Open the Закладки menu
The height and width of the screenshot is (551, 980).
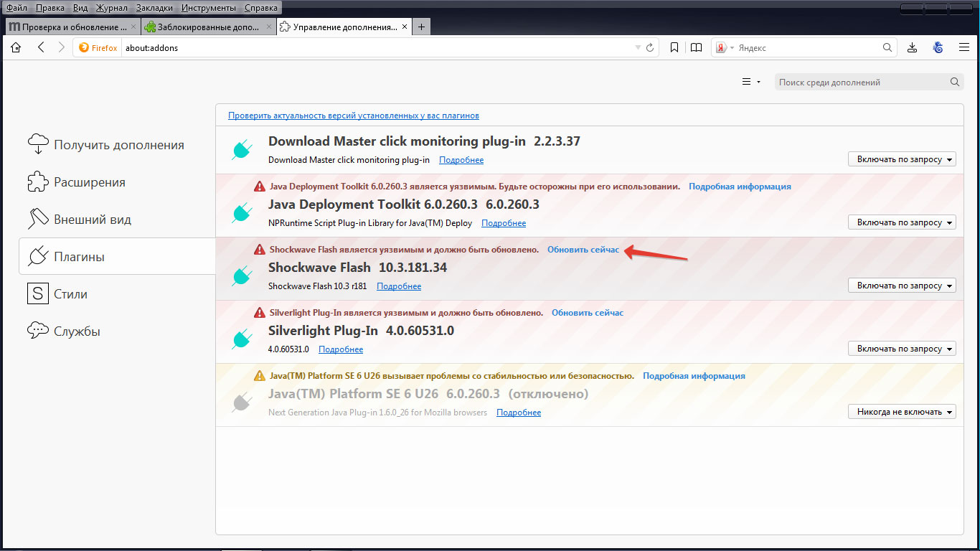tap(154, 8)
